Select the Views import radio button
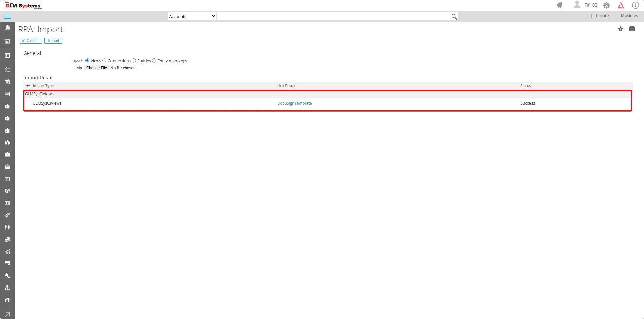The width and height of the screenshot is (644, 319). pos(87,61)
